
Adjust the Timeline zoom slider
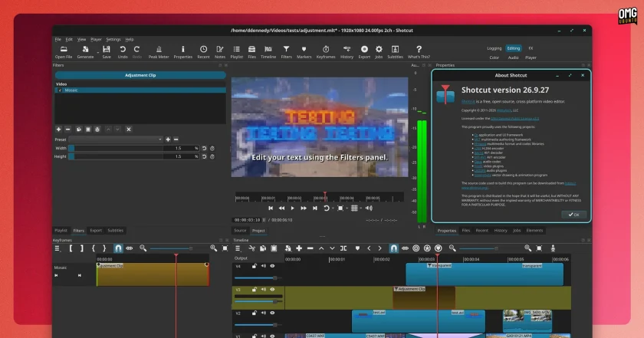(478, 248)
